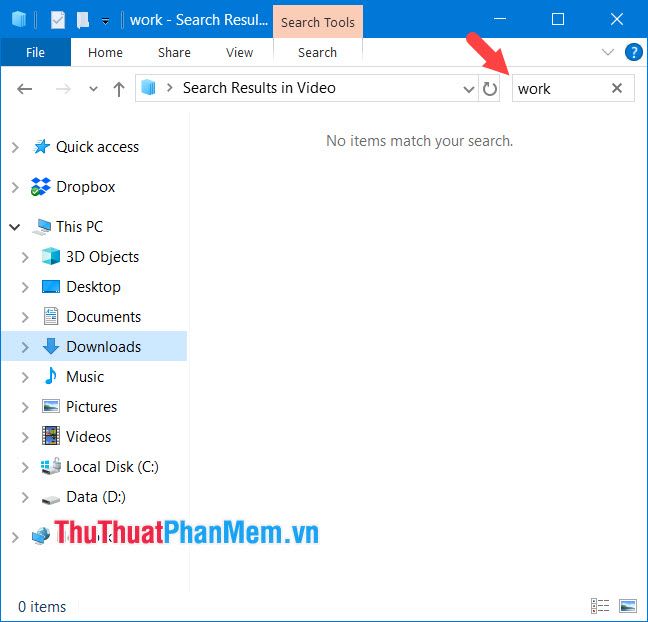The width and height of the screenshot is (648, 622).
Task: Switch to details view in status bar
Action: tap(600, 606)
